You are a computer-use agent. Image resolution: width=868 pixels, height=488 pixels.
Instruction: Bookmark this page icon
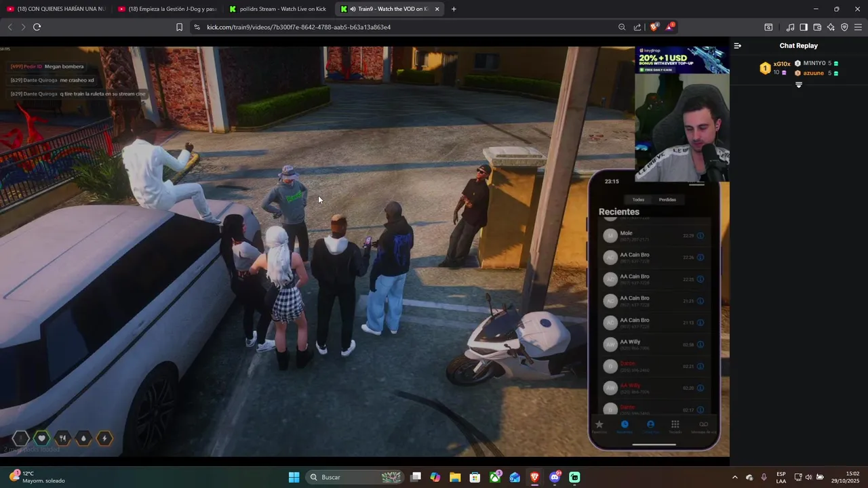click(x=179, y=27)
